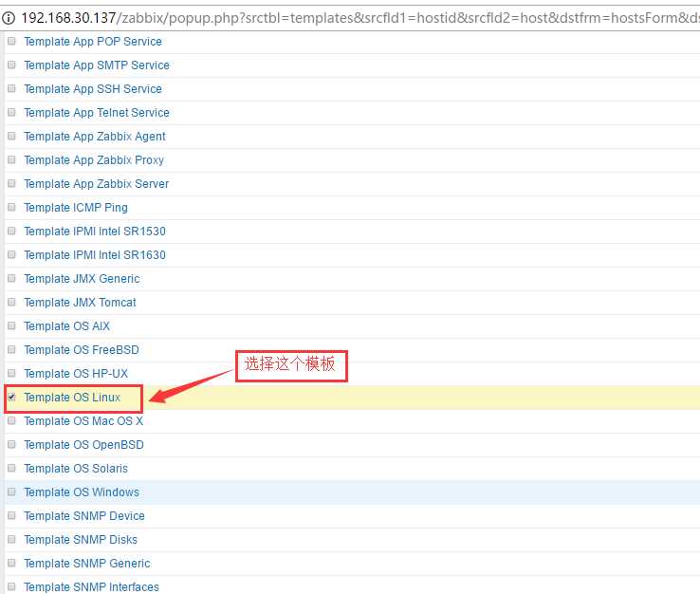The width and height of the screenshot is (700, 594).
Task: Open the Template OS HP-UX link
Action: [x=76, y=373]
